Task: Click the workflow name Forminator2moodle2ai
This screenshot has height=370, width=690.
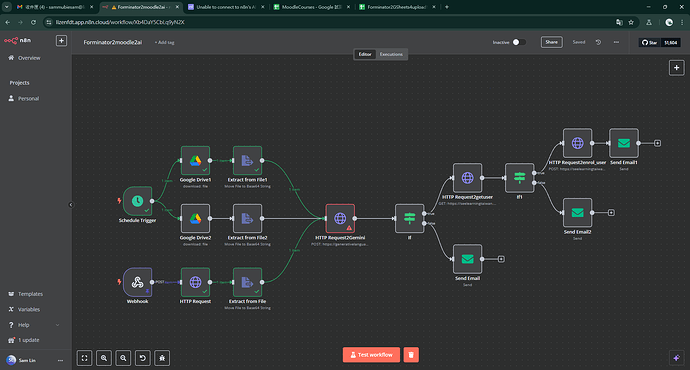Action: coord(113,42)
